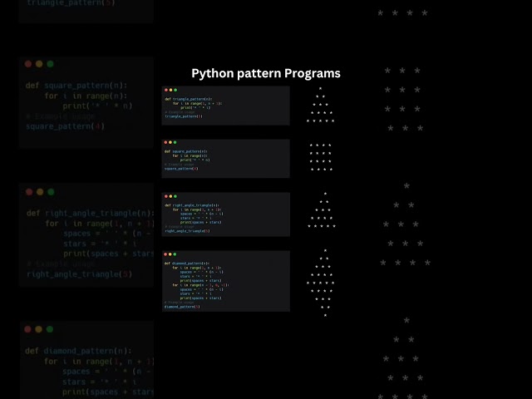This screenshot has width=532, height=399.
Task: Click red dot on large faded square_pattern window
Action: 28,64
